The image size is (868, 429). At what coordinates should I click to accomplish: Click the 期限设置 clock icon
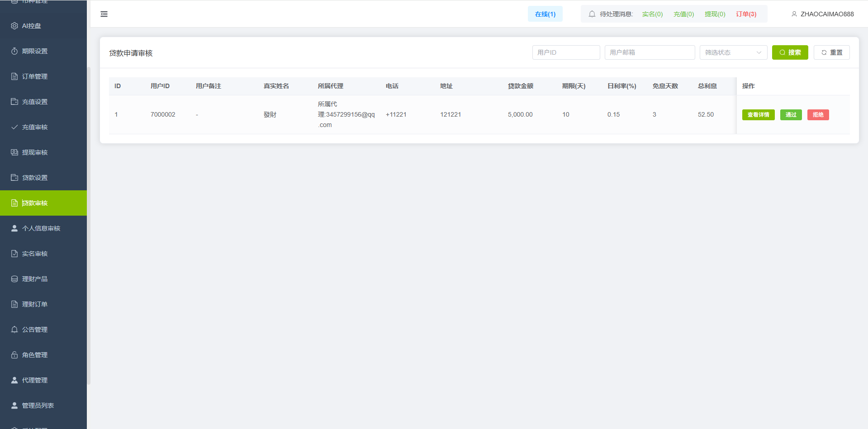[14, 51]
